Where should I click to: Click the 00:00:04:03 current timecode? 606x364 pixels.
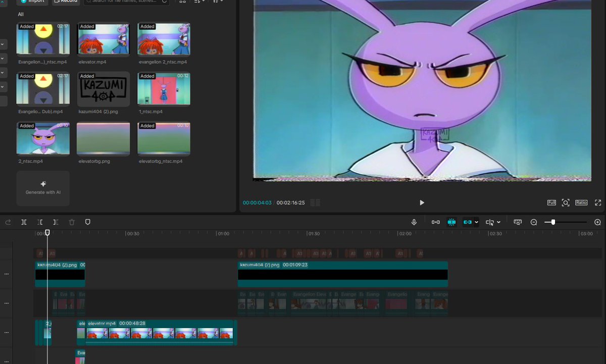click(257, 202)
